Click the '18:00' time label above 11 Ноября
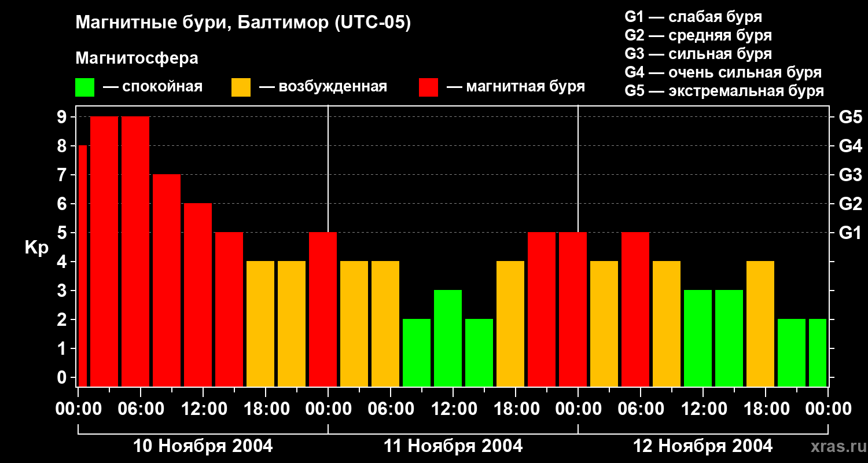Image resolution: width=868 pixels, height=463 pixels. 516,409
